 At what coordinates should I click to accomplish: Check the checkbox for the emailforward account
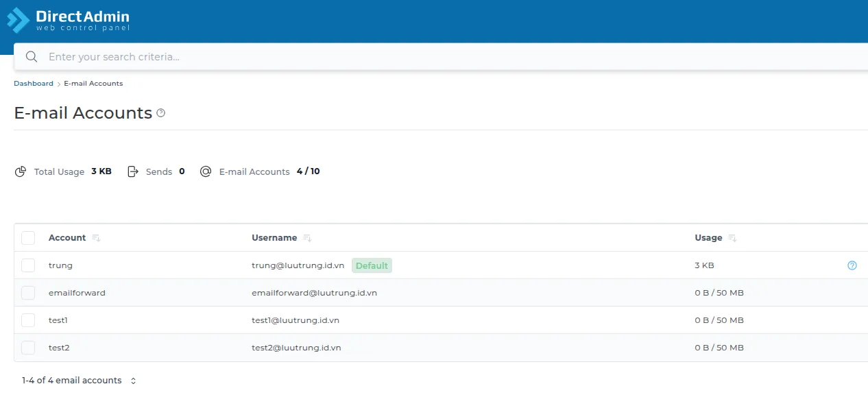click(28, 292)
